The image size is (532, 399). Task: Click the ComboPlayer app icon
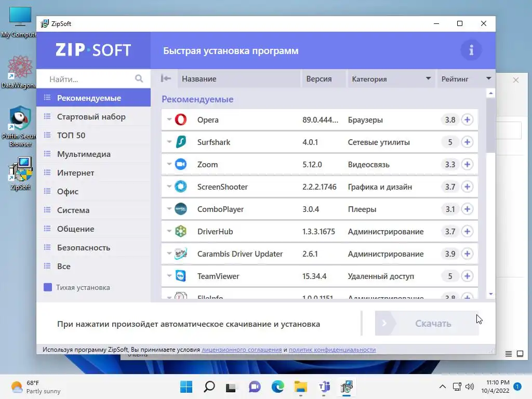[181, 209]
